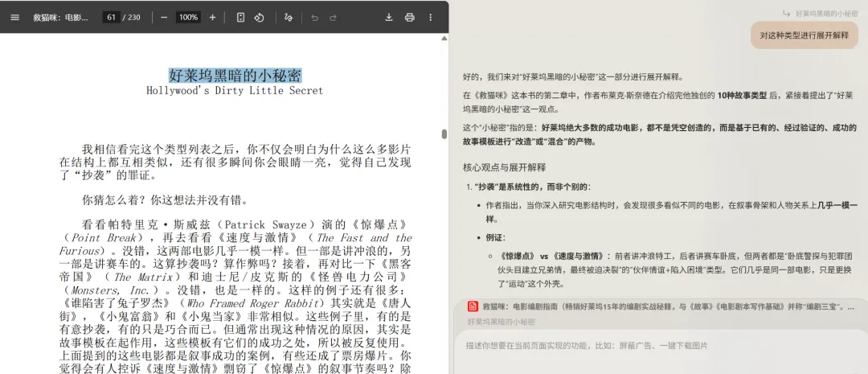Rotate the PDF page counterclockwise
Screen dimensions: 868x374
point(259,17)
